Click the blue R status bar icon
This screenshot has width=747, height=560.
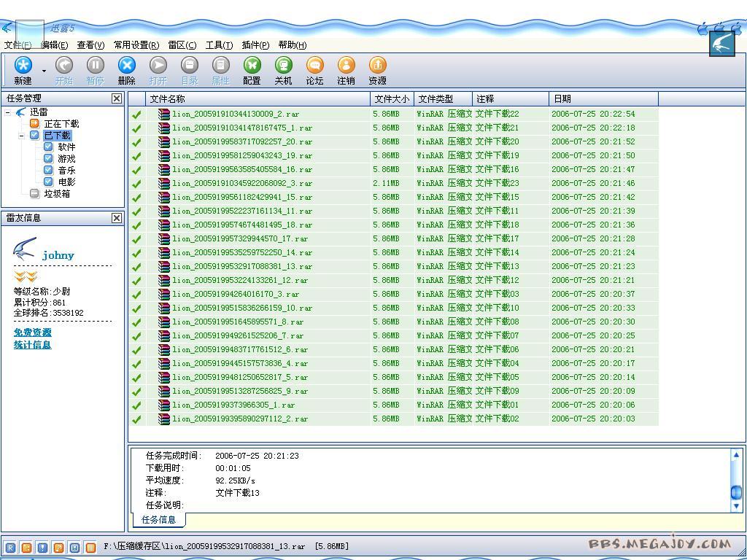(x=10, y=548)
